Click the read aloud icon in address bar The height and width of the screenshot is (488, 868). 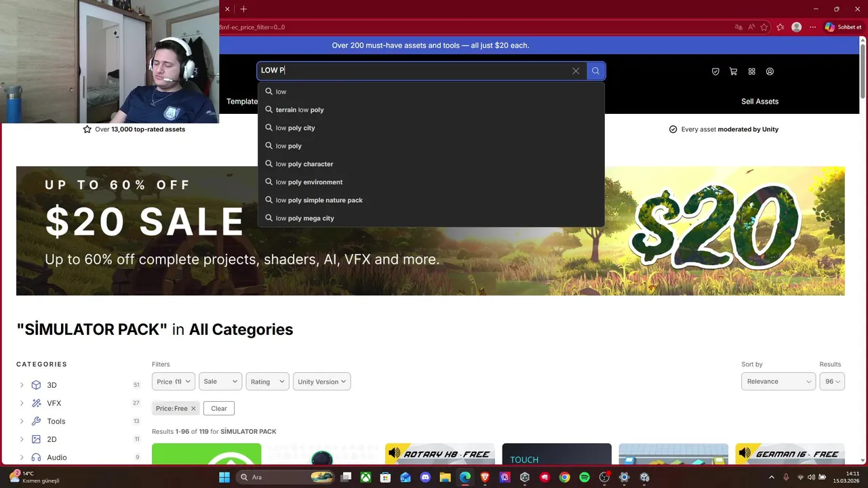751,27
